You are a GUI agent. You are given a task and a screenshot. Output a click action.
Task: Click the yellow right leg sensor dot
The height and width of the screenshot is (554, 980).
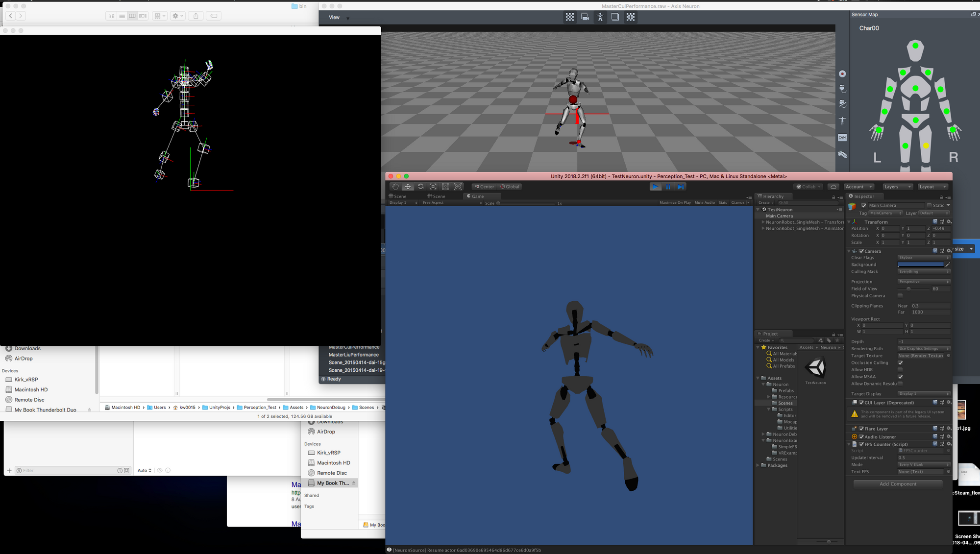coord(926,146)
